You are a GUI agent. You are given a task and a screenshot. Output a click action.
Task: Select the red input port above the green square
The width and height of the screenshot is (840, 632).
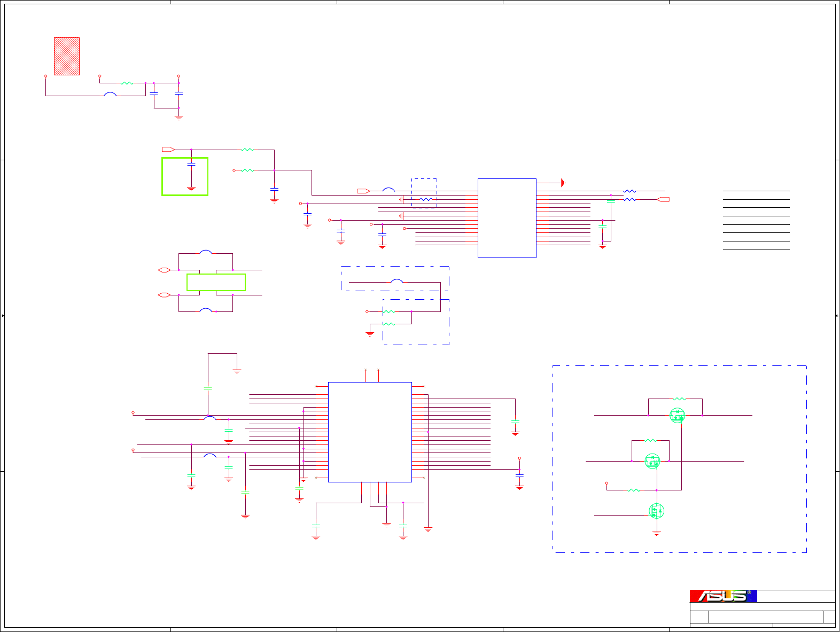(x=168, y=150)
